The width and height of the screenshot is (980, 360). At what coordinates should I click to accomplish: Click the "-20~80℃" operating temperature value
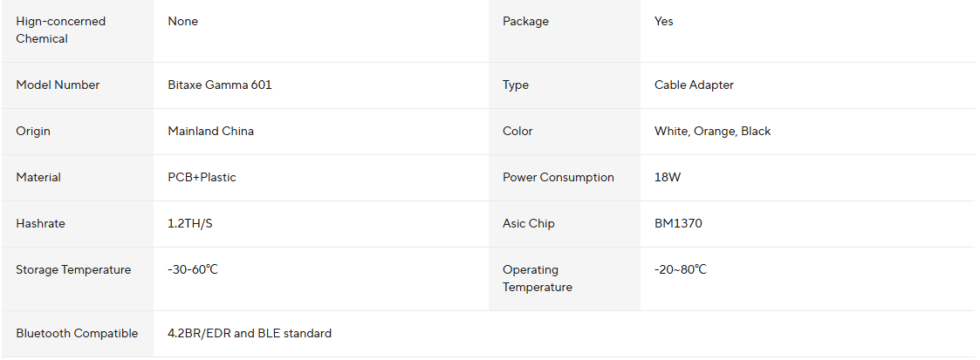tap(681, 270)
